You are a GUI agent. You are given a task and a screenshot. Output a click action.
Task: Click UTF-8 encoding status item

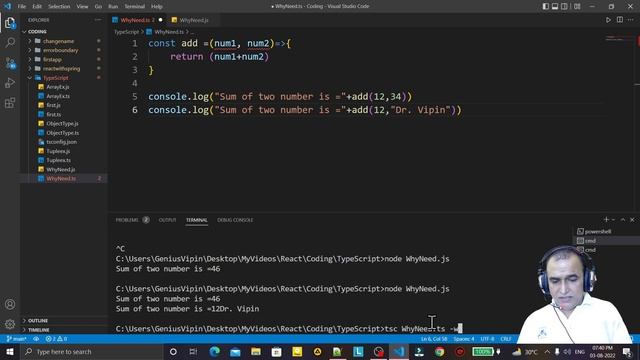pos(487,339)
